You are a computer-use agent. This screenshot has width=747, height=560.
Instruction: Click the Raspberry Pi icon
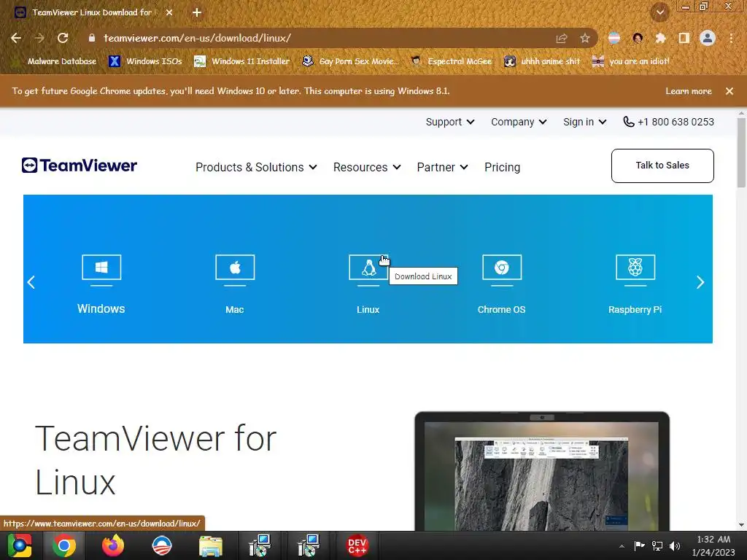pyautogui.click(x=635, y=270)
